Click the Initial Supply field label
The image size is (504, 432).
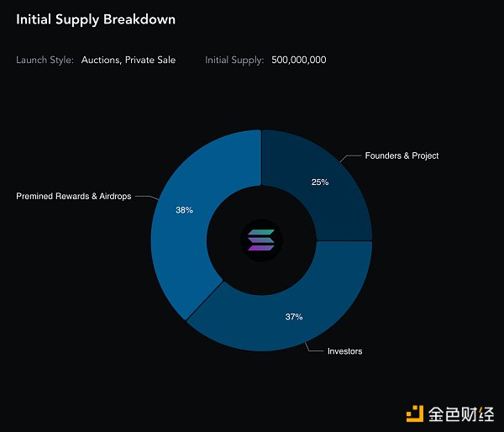tap(234, 60)
